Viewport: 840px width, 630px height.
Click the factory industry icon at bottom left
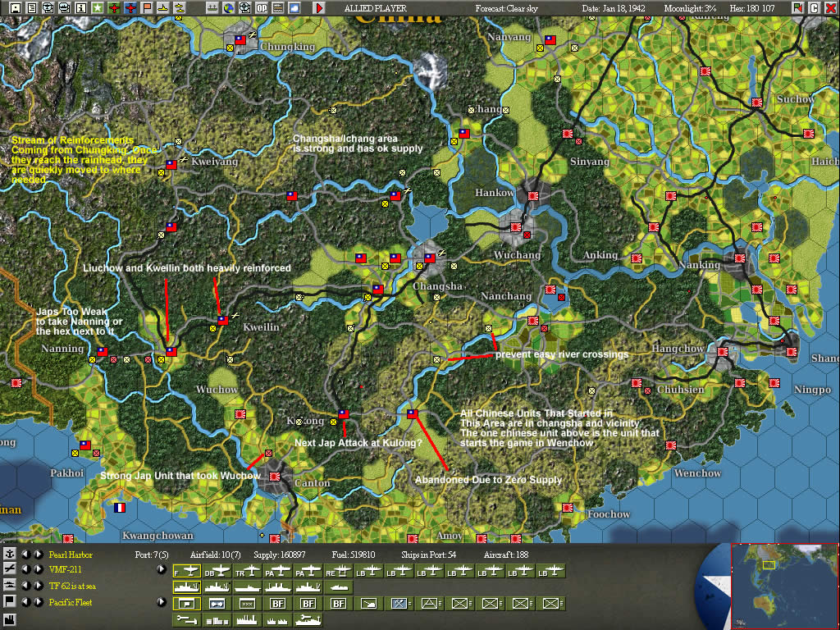click(x=9, y=620)
